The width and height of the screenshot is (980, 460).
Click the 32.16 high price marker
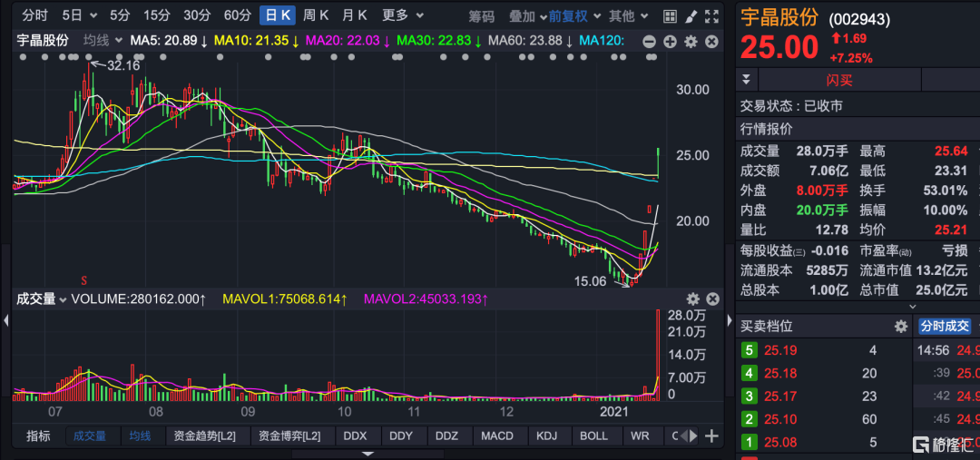(x=123, y=64)
